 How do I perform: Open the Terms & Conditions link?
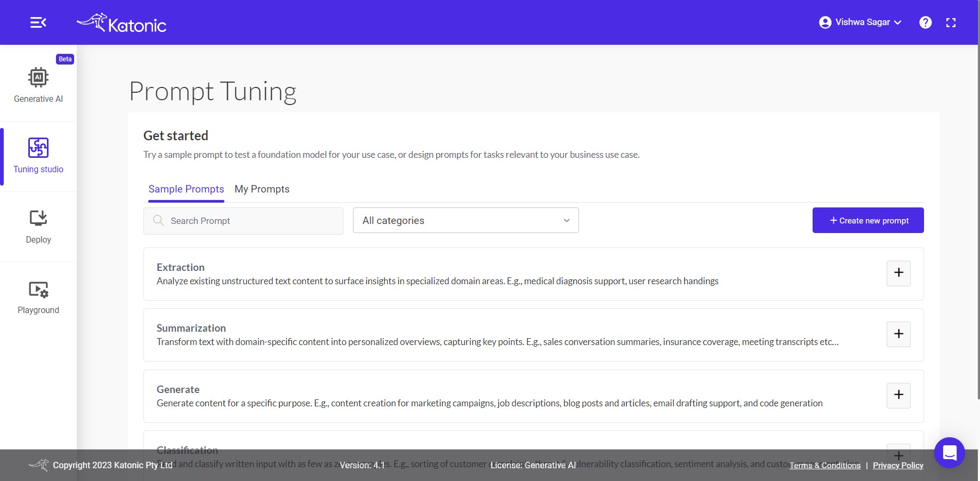pyautogui.click(x=825, y=466)
